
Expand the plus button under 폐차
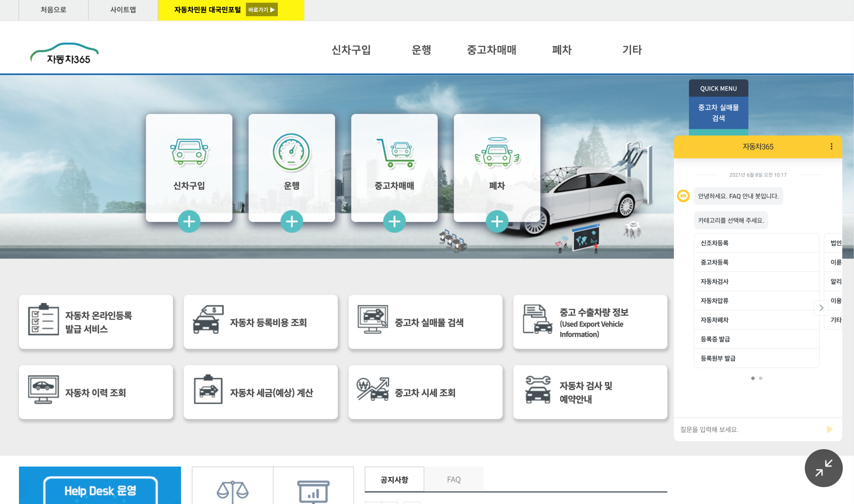tap(497, 222)
